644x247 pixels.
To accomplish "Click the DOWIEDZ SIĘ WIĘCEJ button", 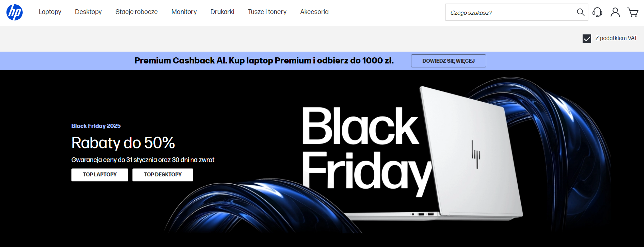I will [x=448, y=61].
